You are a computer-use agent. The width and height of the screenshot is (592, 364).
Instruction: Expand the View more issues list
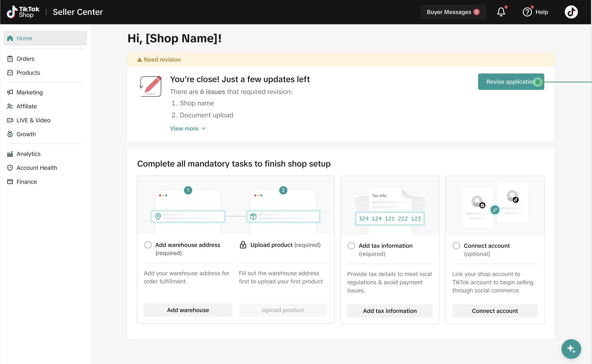(x=188, y=128)
